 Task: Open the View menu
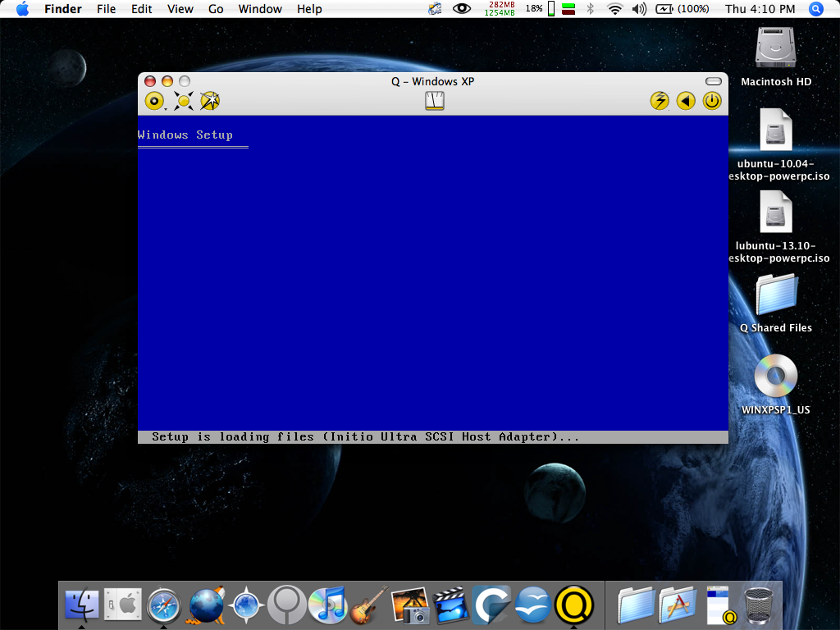point(180,9)
